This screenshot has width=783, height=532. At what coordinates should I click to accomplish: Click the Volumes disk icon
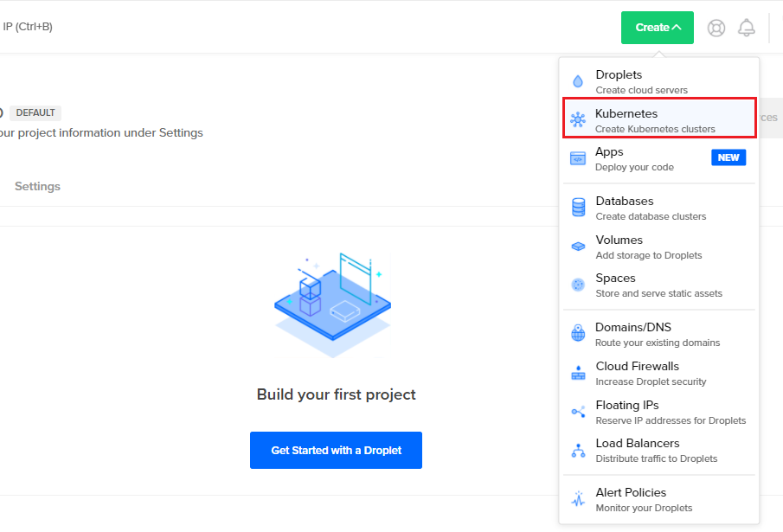[578, 246]
